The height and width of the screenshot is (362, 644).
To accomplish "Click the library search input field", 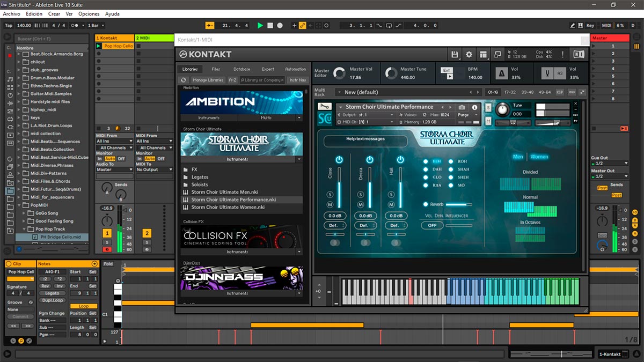I will [x=262, y=80].
